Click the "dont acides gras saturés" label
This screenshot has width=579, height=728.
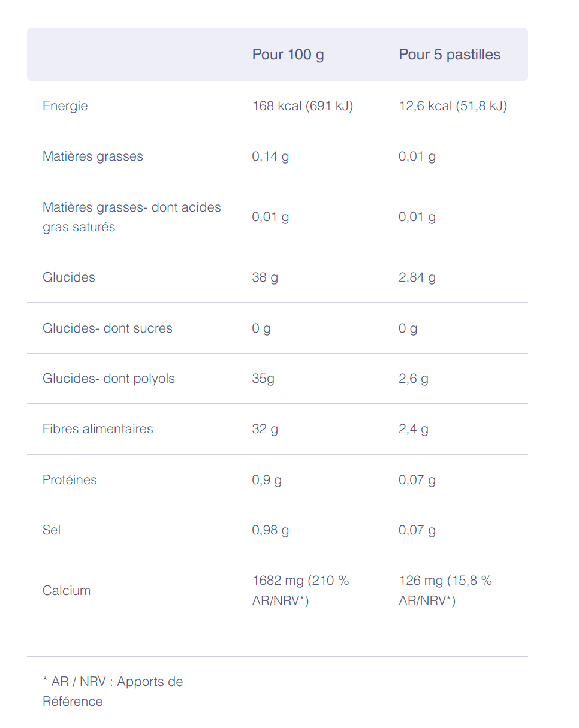coord(131,217)
